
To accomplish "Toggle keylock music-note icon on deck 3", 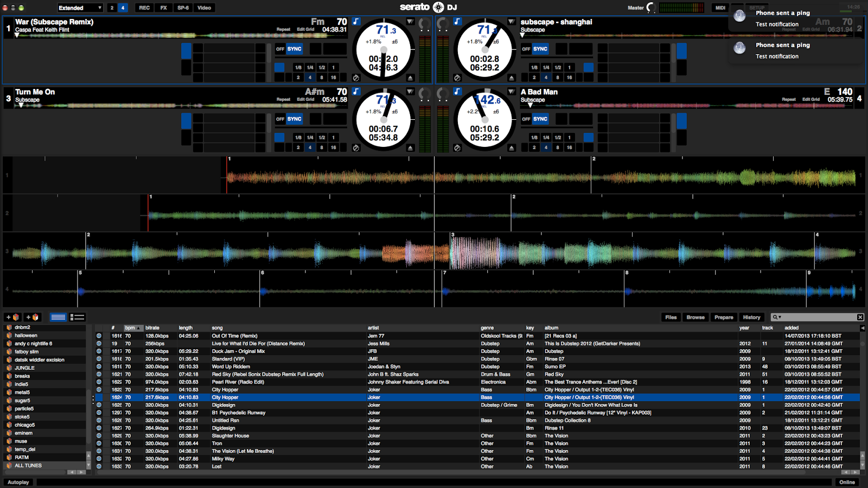I will point(356,92).
